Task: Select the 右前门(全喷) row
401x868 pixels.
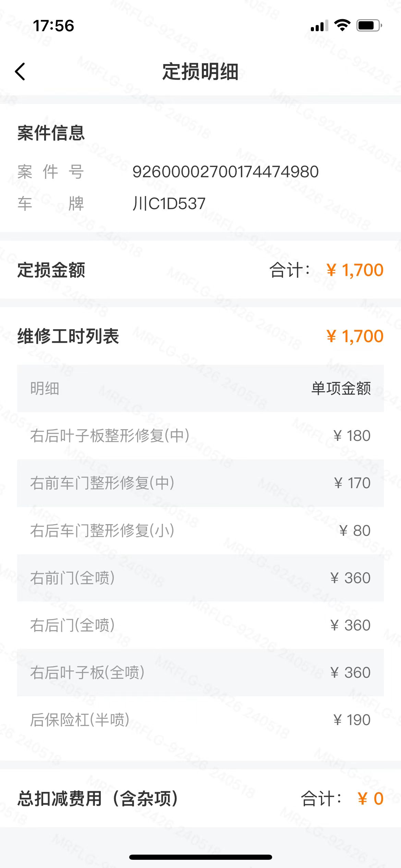Action: 200,578
